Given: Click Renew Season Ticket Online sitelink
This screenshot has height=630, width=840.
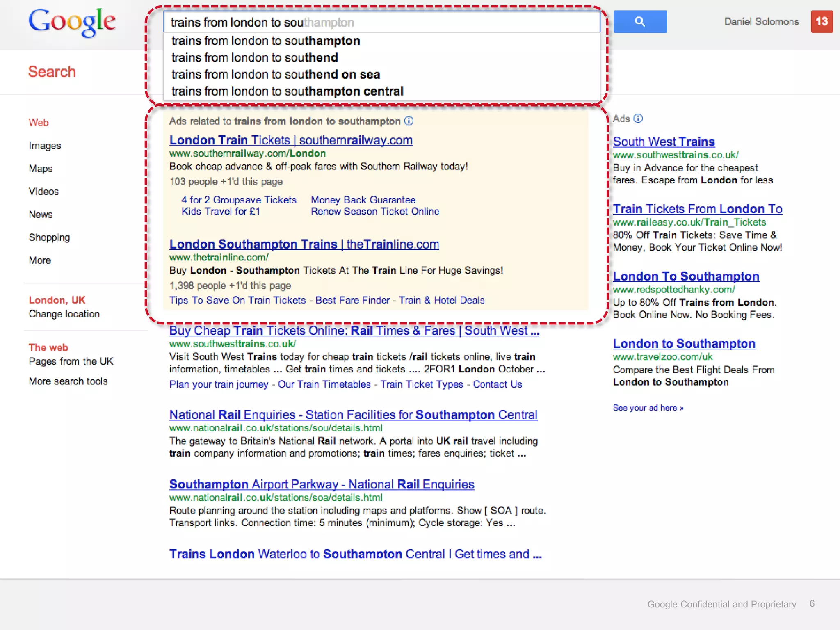Looking at the screenshot, I should tap(375, 211).
